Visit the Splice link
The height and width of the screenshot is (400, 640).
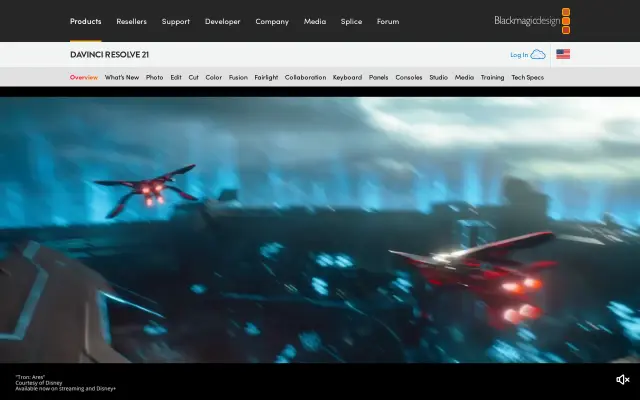tap(351, 22)
